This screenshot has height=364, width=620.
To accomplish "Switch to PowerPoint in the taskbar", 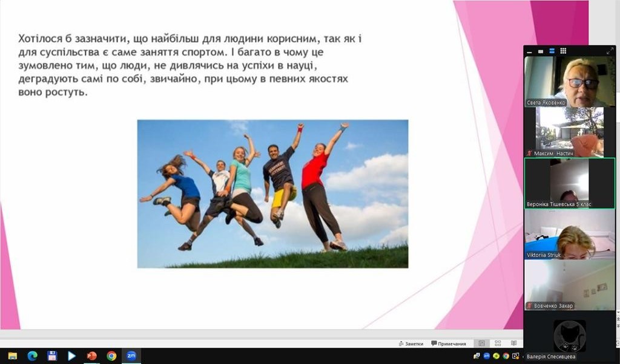I will (x=91, y=356).
